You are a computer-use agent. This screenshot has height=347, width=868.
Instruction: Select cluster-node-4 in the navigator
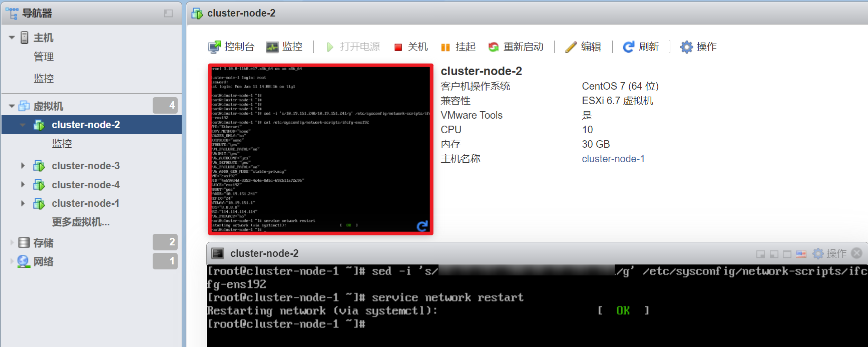86,185
